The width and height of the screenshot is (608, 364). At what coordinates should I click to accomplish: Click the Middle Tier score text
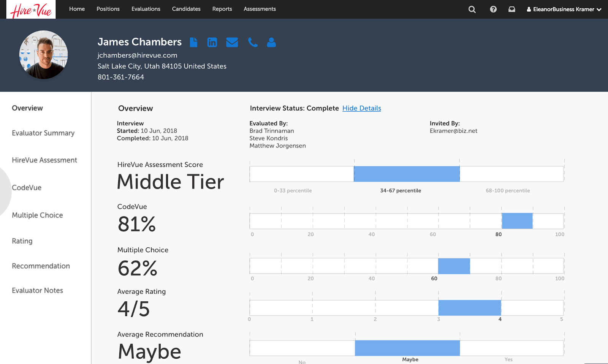click(171, 182)
